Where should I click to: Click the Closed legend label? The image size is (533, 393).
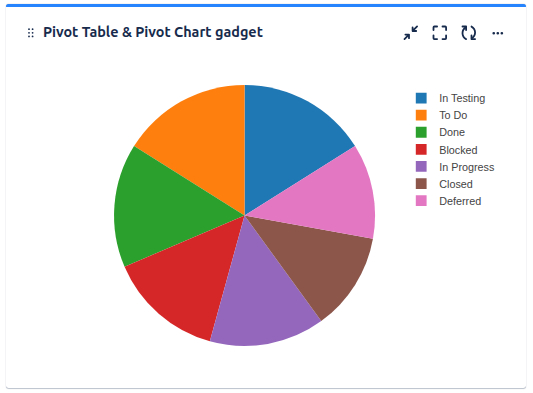(x=456, y=184)
